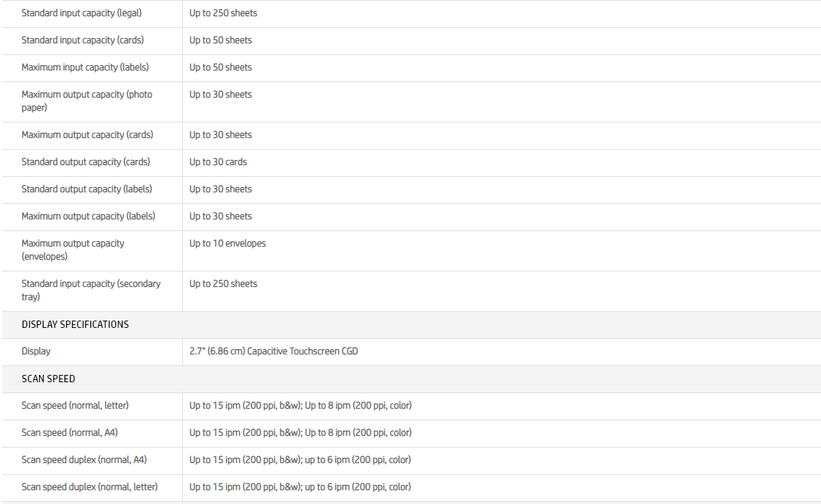
Task: Click the Standard output capacity (cards) label
Action: 86,162
